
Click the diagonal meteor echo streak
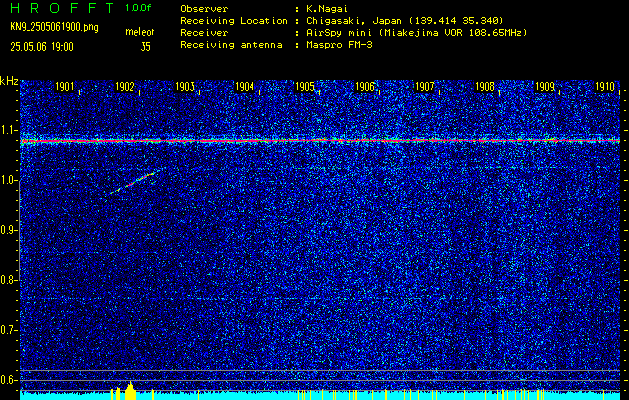point(134,182)
